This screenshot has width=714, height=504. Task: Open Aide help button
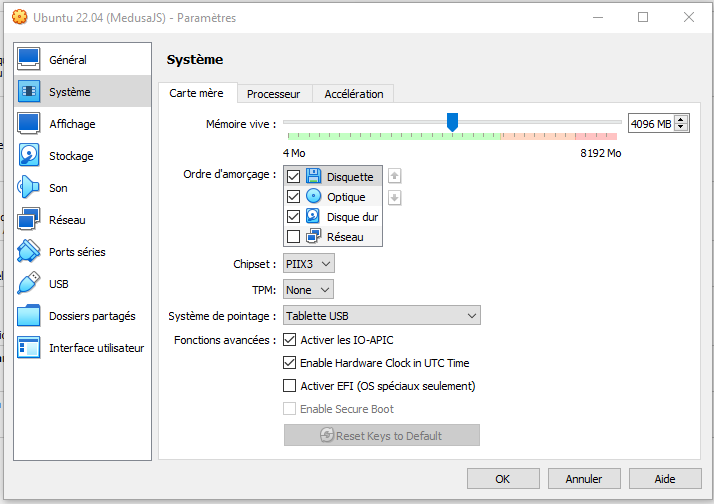665,479
